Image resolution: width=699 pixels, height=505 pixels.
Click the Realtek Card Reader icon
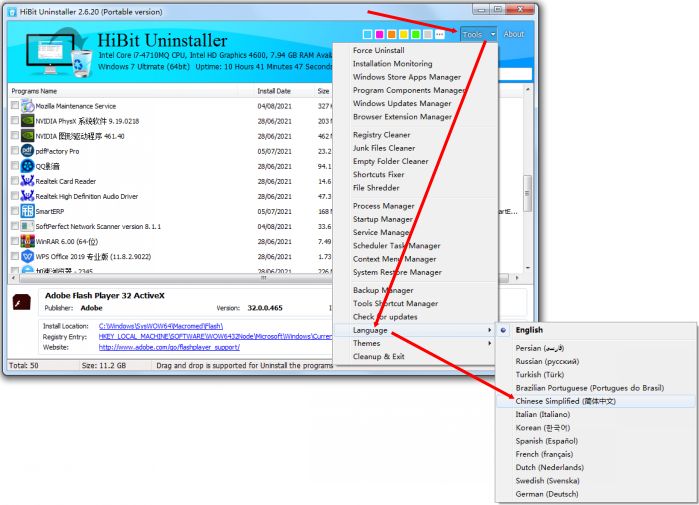click(27, 181)
